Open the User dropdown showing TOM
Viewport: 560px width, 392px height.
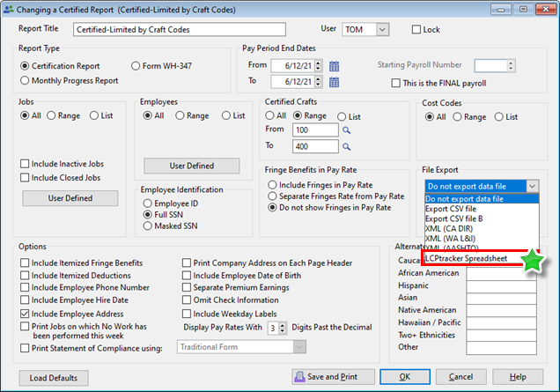click(381, 30)
